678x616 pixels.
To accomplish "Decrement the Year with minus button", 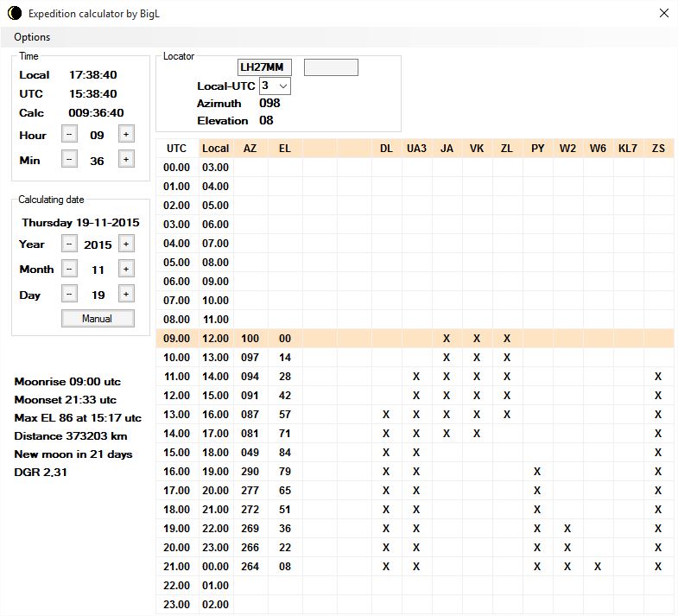I will pos(70,244).
